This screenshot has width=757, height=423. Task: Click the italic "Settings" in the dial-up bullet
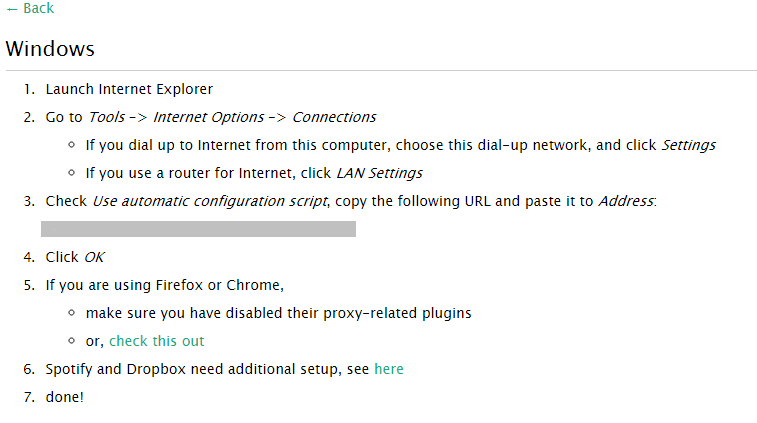coord(688,145)
